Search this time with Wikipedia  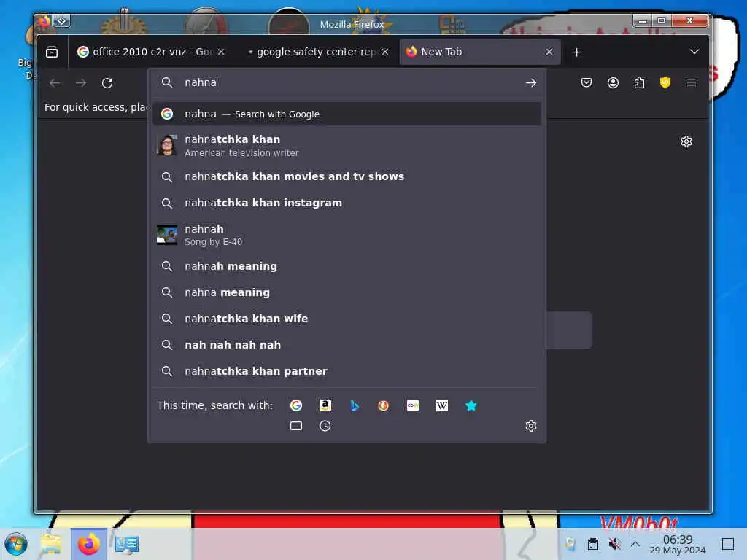(x=441, y=405)
